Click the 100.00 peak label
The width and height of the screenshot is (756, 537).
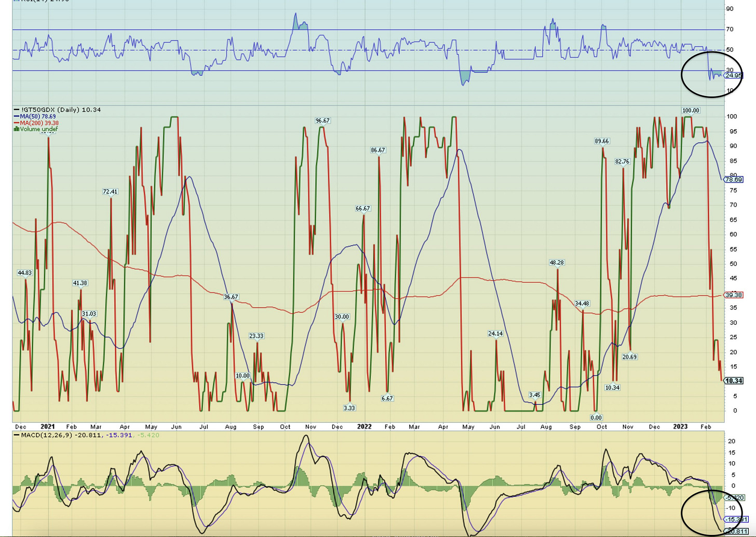691,111
